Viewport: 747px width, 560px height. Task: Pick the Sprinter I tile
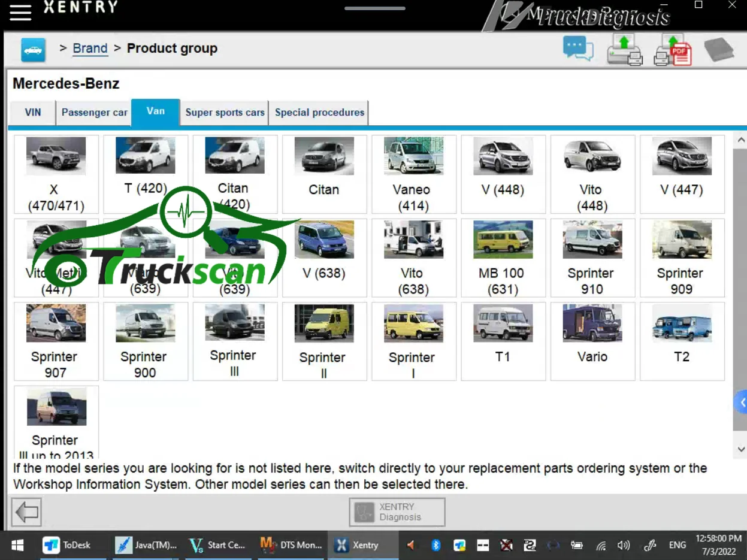pos(413,341)
